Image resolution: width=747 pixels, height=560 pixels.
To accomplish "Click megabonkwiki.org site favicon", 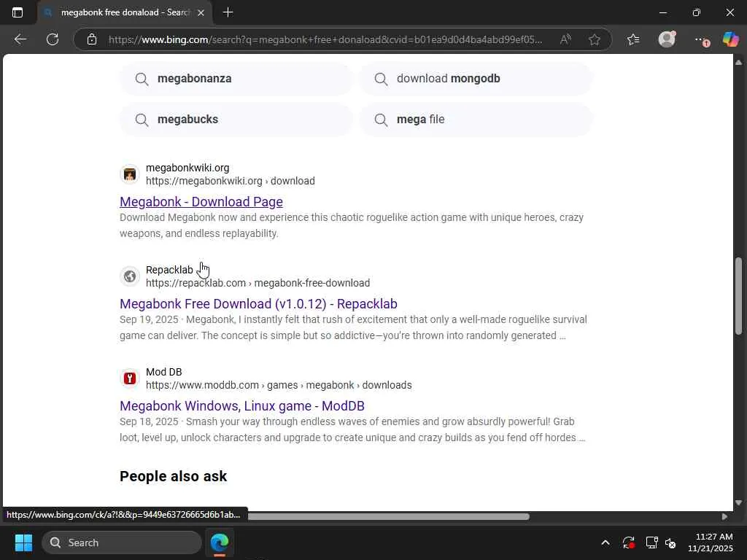I will coord(130,174).
